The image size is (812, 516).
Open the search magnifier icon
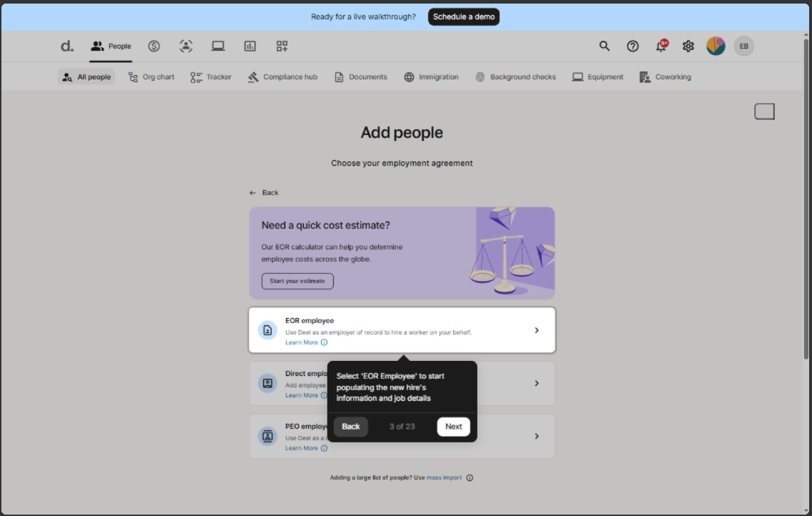(604, 46)
